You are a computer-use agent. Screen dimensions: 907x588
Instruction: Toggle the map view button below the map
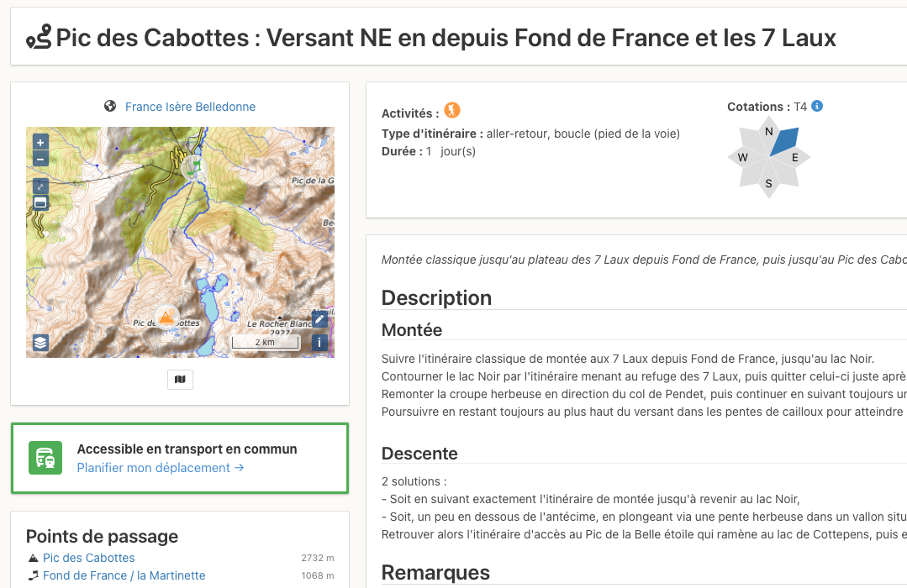[x=180, y=379]
